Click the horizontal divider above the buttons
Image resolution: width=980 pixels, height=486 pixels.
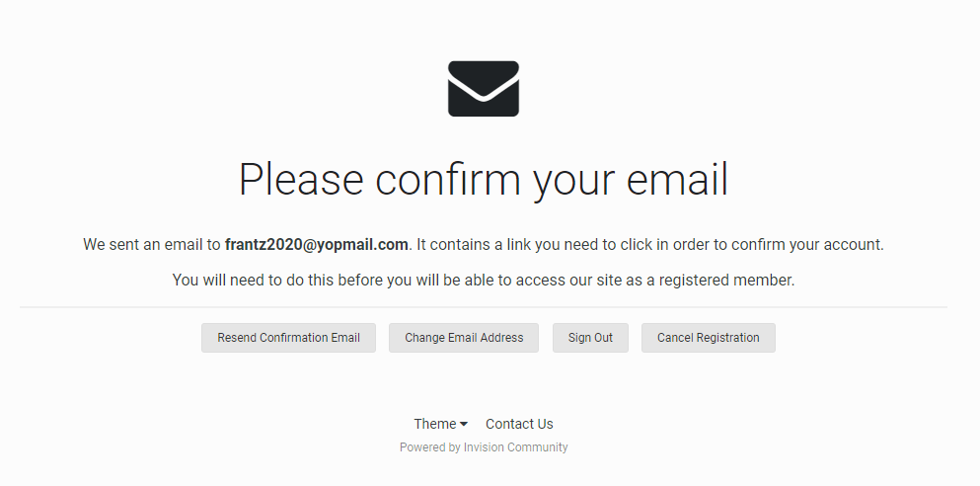pyautogui.click(x=484, y=307)
